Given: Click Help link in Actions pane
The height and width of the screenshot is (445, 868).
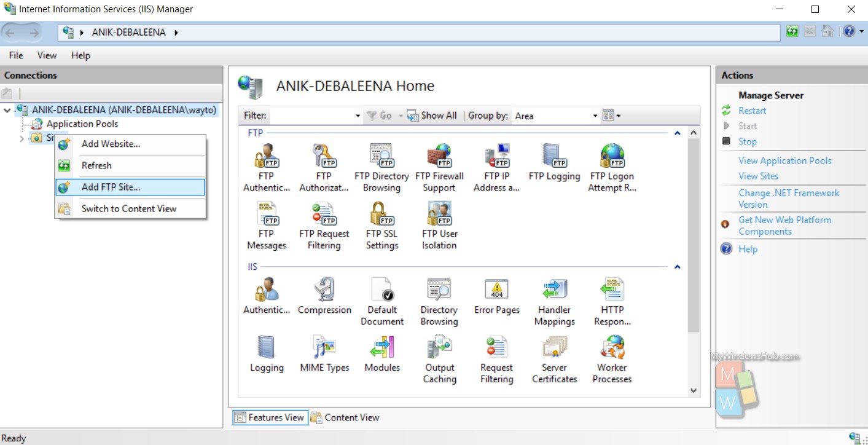Looking at the screenshot, I should click(x=748, y=249).
